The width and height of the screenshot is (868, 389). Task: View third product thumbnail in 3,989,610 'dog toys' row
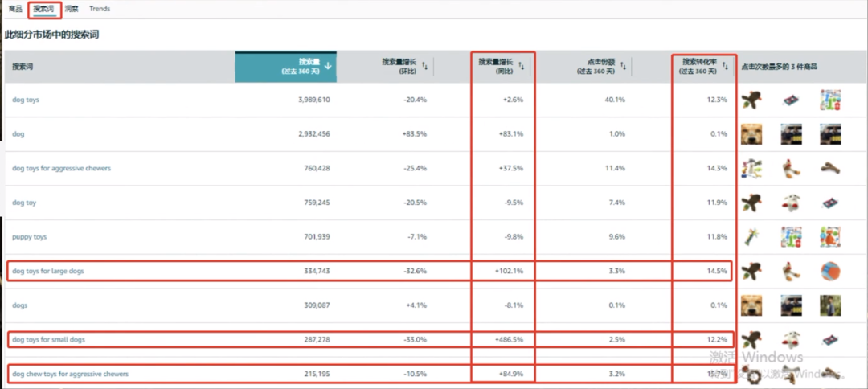click(x=831, y=100)
